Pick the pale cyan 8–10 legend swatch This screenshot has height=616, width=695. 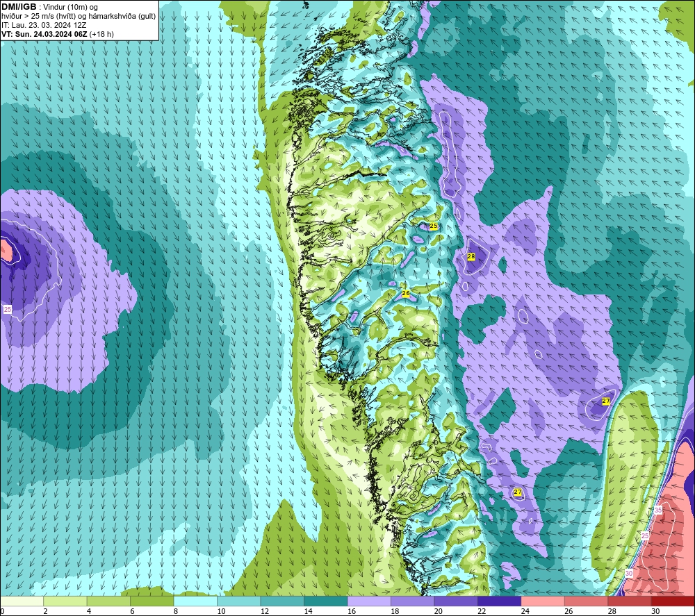click(195, 601)
